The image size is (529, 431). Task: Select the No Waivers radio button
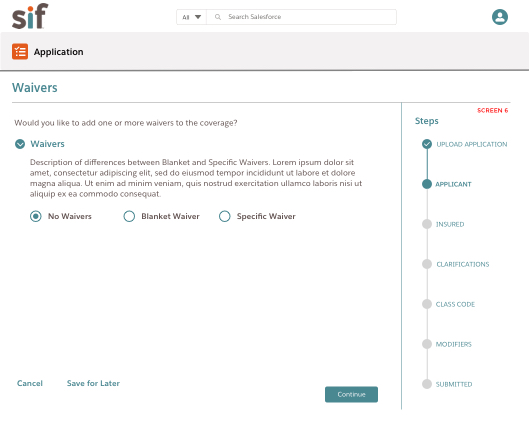pos(36,216)
